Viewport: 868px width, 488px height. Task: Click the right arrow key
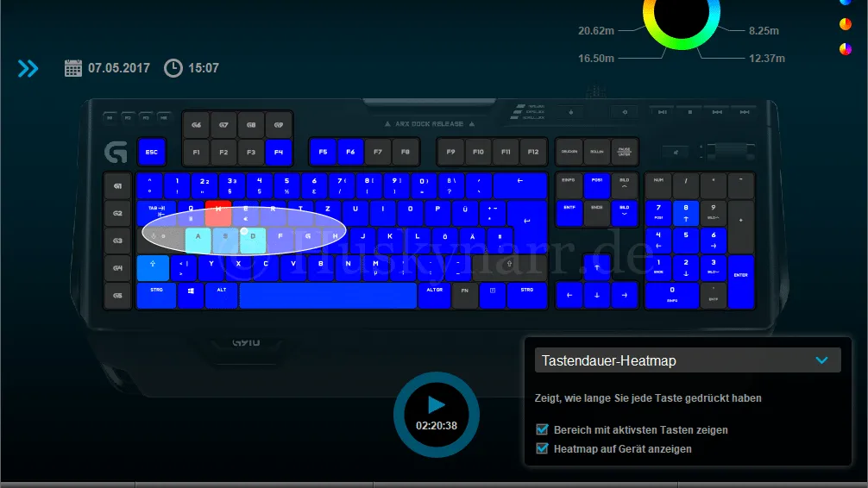click(625, 296)
